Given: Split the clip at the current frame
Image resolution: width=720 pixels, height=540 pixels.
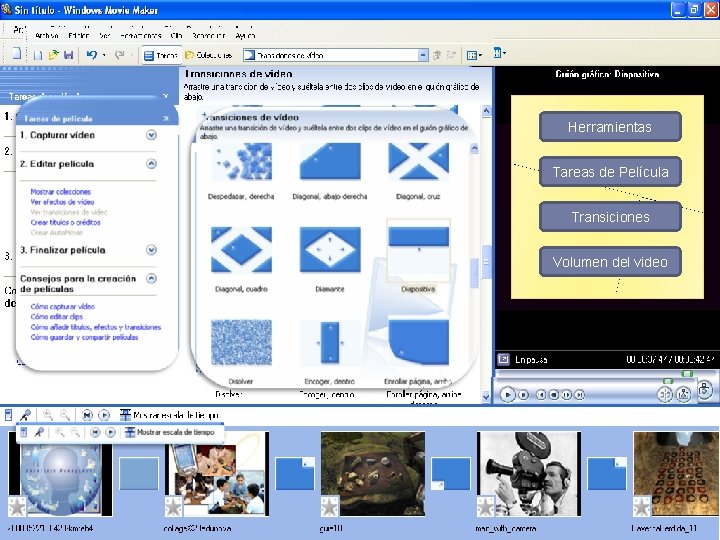Looking at the screenshot, I should coord(664,394).
